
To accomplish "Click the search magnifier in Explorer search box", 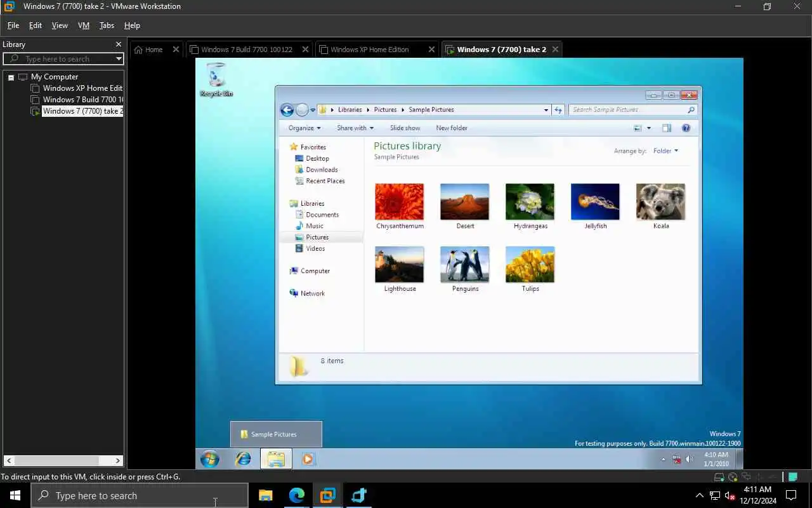I will click(691, 110).
